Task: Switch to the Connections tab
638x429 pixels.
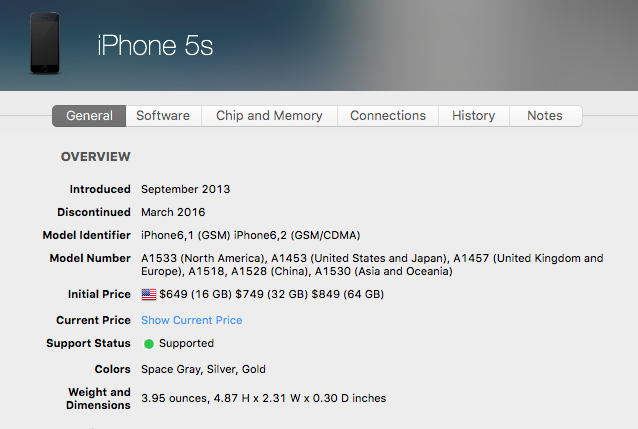Action: (x=388, y=116)
